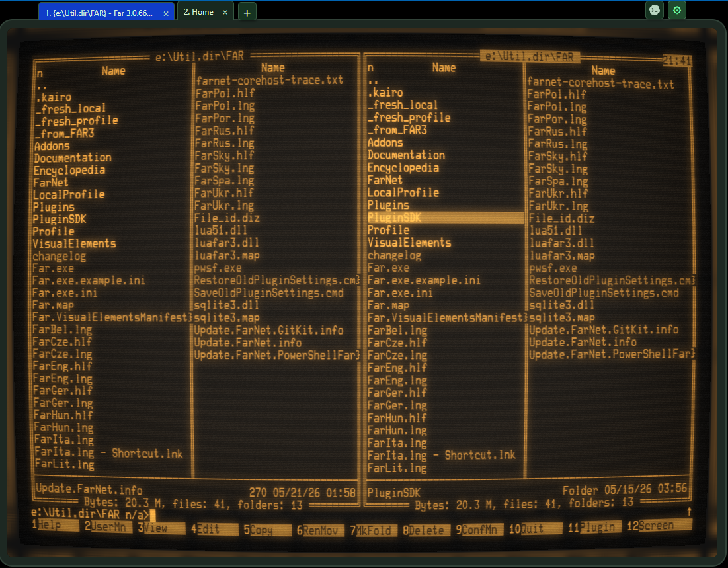Select Far.exe.example.ini in right panel
This screenshot has width=728, height=568.
pos(424,280)
